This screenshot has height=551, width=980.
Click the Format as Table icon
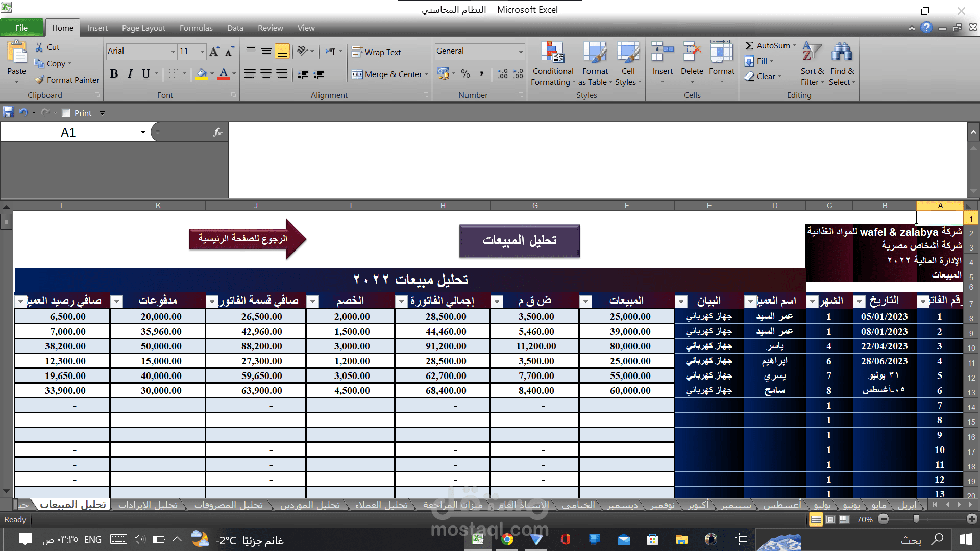595,53
